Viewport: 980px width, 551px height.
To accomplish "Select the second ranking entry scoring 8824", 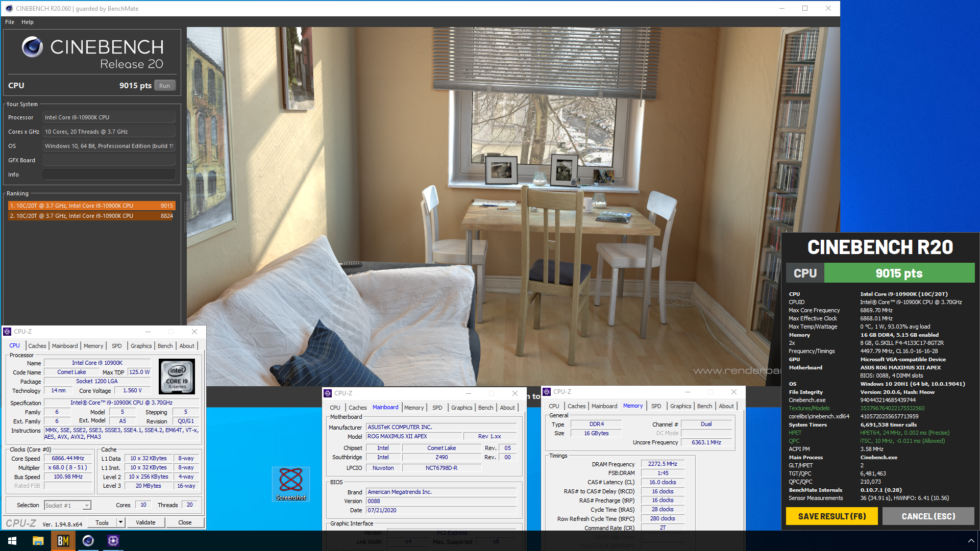I will tap(91, 216).
